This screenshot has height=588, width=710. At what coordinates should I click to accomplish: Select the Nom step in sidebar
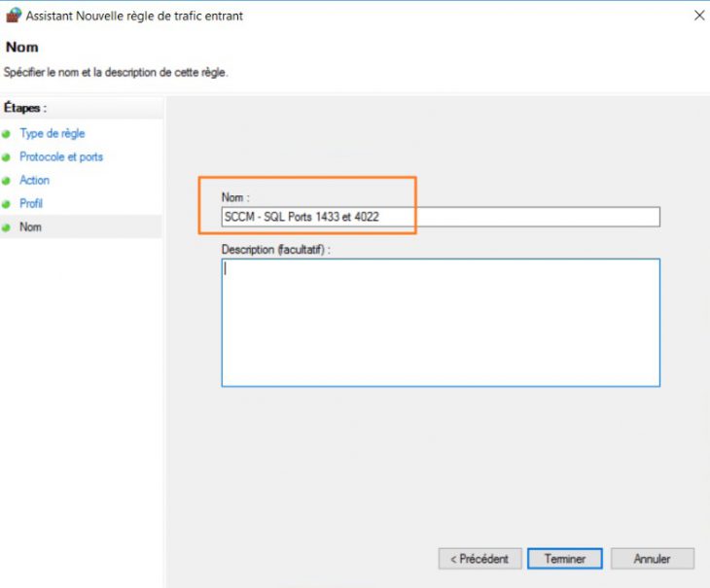point(30,226)
